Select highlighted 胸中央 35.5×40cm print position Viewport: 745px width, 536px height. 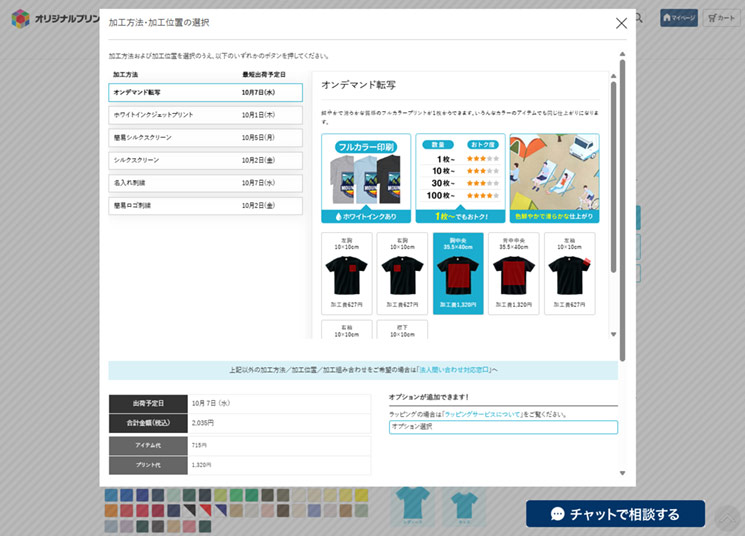[x=458, y=273]
